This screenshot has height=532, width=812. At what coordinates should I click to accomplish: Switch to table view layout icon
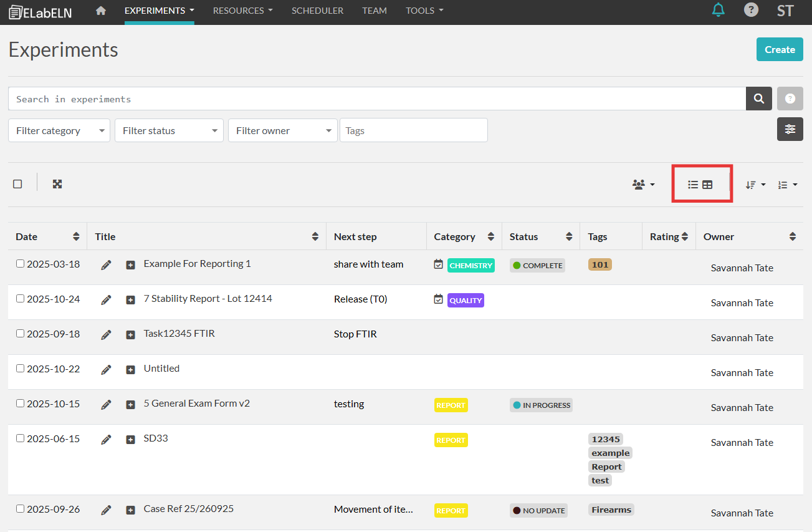coord(707,185)
